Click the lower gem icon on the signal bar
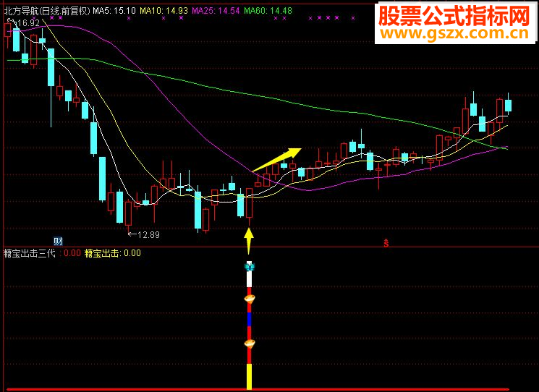539x392 pixels. click(x=250, y=344)
